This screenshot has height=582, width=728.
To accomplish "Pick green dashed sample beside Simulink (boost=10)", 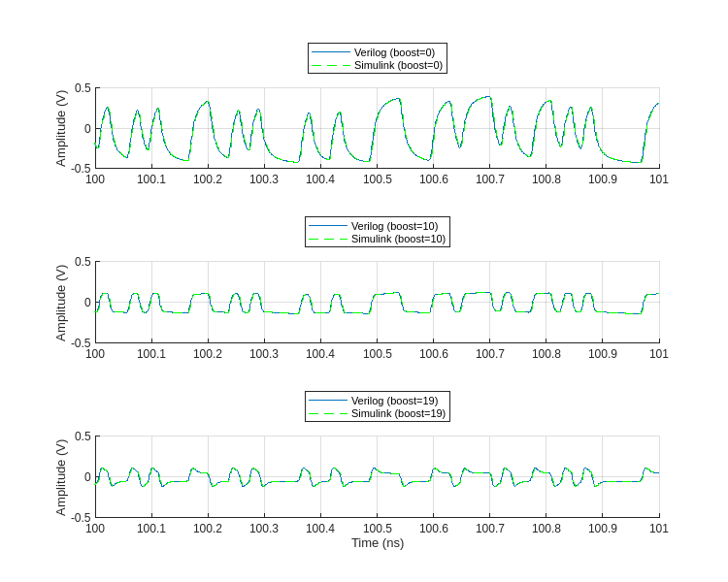I will [328, 239].
